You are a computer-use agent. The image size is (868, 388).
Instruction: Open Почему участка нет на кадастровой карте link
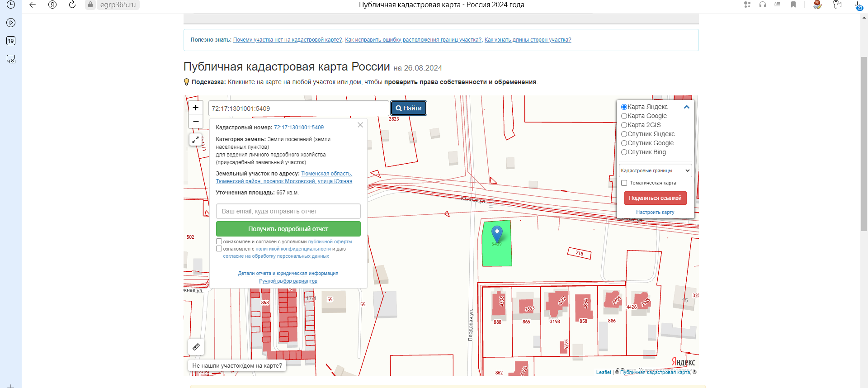pyautogui.click(x=288, y=40)
